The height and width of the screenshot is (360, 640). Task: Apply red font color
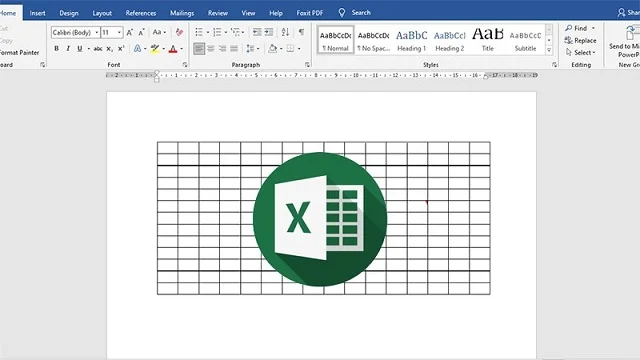(x=173, y=49)
